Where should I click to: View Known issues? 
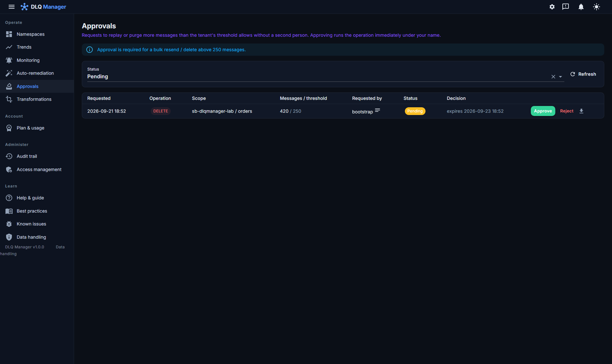tap(37, 224)
